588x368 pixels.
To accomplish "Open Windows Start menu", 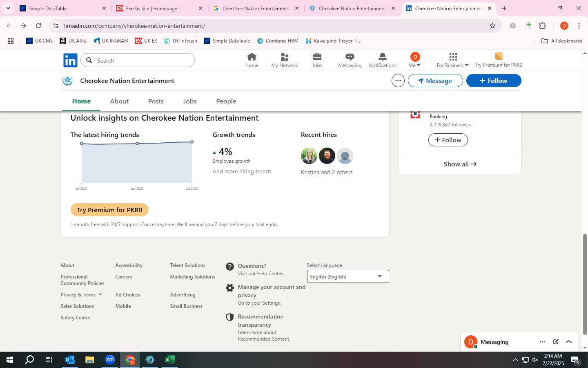I will (x=10, y=360).
